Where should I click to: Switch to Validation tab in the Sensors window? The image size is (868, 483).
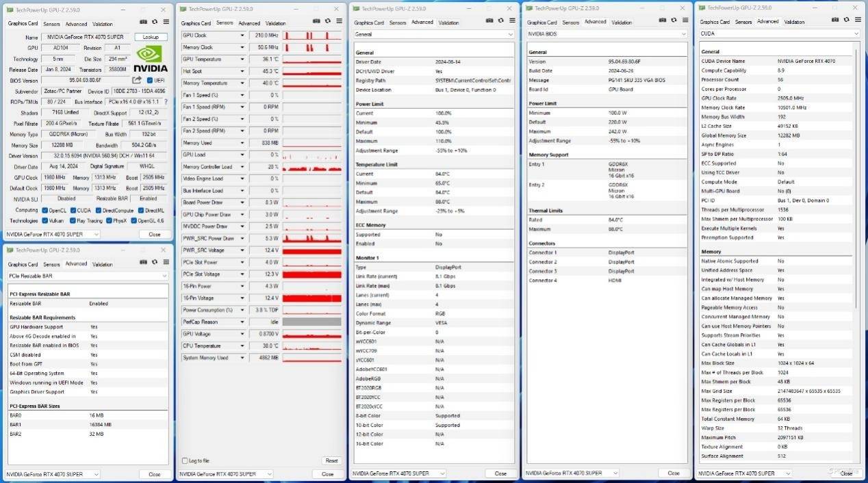[x=275, y=23]
